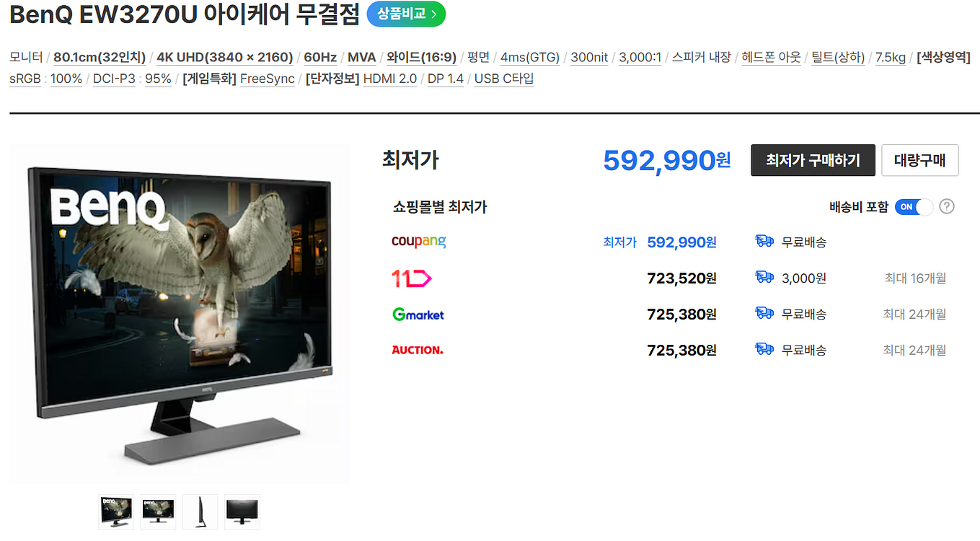Click the 11st store logo

[x=411, y=278]
